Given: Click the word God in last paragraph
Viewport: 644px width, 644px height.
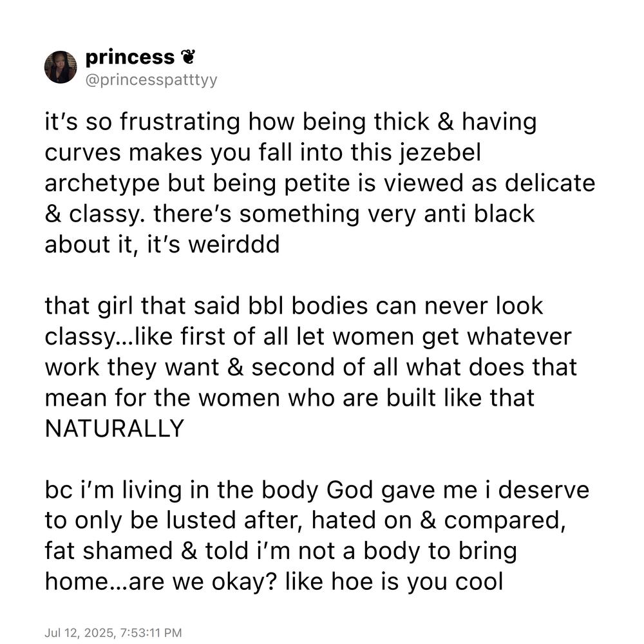Looking at the screenshot, I should 350,490.
